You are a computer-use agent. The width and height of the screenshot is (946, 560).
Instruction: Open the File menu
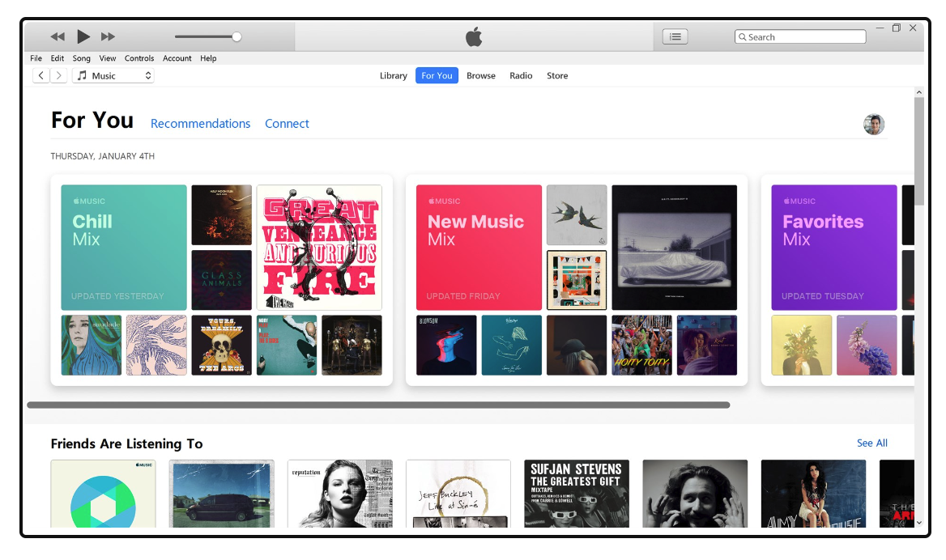point(36,58)
